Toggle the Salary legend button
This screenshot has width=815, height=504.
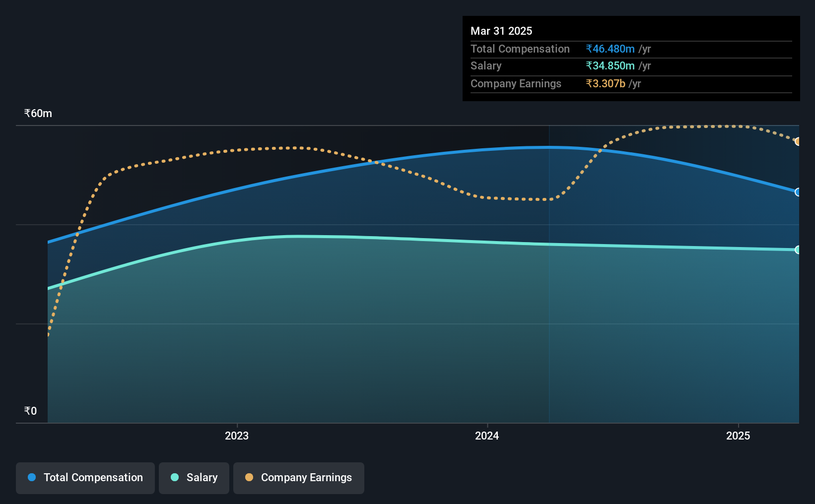(x=194, y=478)
